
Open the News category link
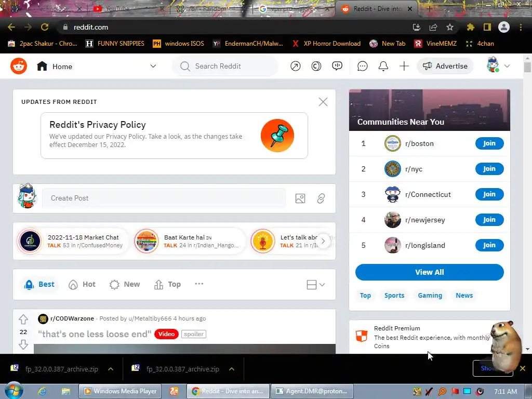[x=464, y=296]
